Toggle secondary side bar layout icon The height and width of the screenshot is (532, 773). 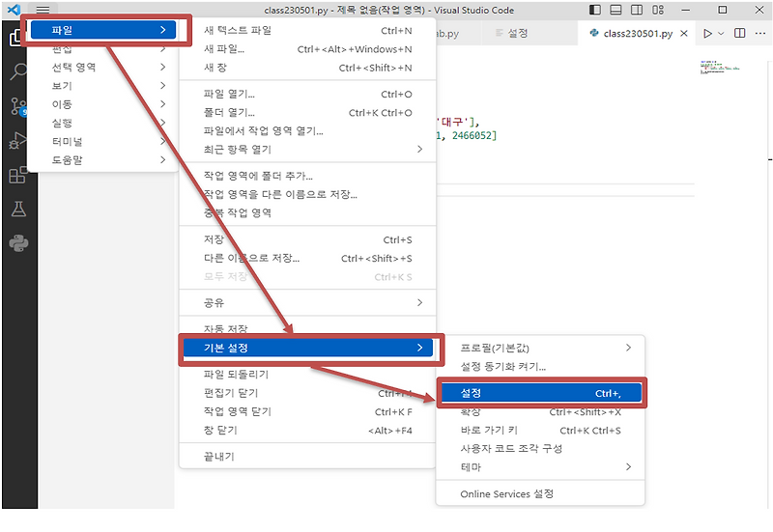(x=637, y=10)
